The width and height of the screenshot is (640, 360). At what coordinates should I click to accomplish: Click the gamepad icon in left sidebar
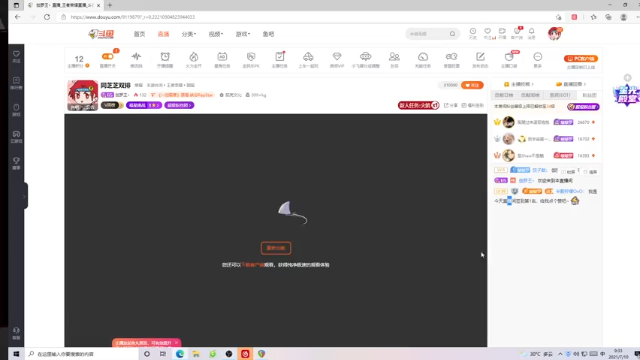click(x=16, y=134)
